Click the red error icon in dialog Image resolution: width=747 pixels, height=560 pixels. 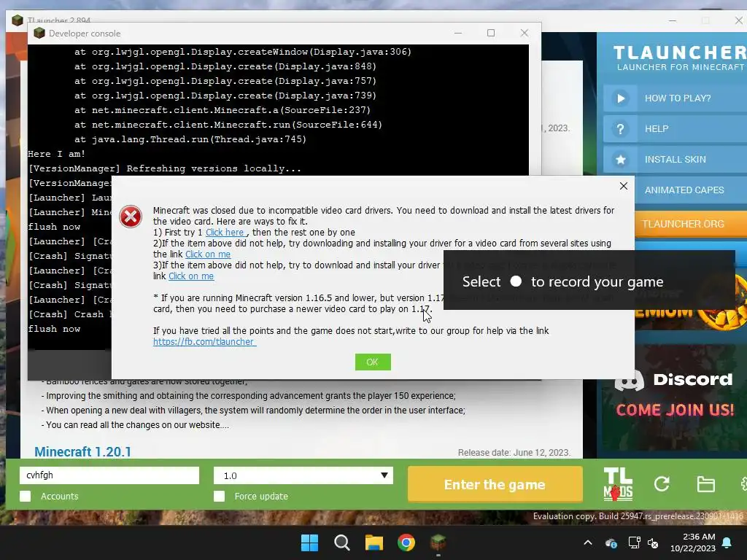point(131,217)
